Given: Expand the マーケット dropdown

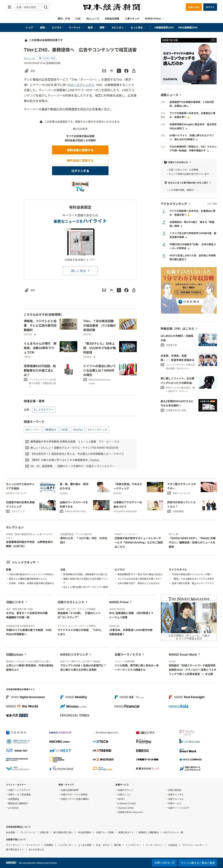Looking at the screenshot, I should 76,28.
